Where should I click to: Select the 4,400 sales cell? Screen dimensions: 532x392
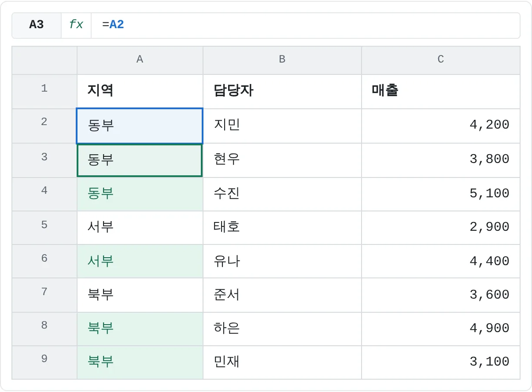tap(441, 261)
